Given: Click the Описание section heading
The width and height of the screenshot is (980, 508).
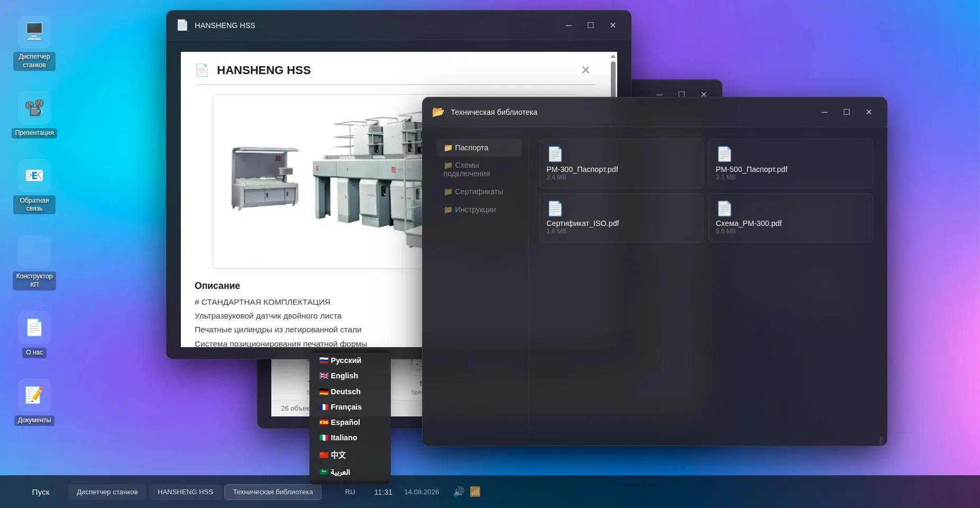Looking at the screenshot, I should [217, 286].
